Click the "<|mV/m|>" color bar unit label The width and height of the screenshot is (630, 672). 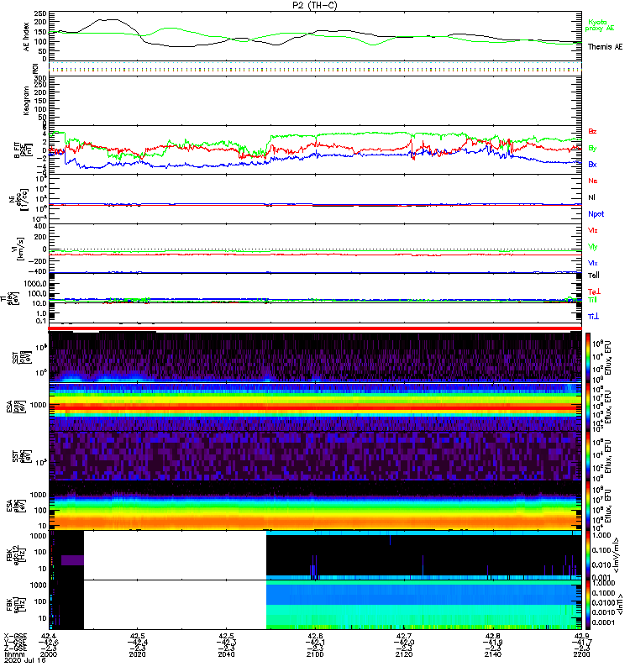point(617,555)
